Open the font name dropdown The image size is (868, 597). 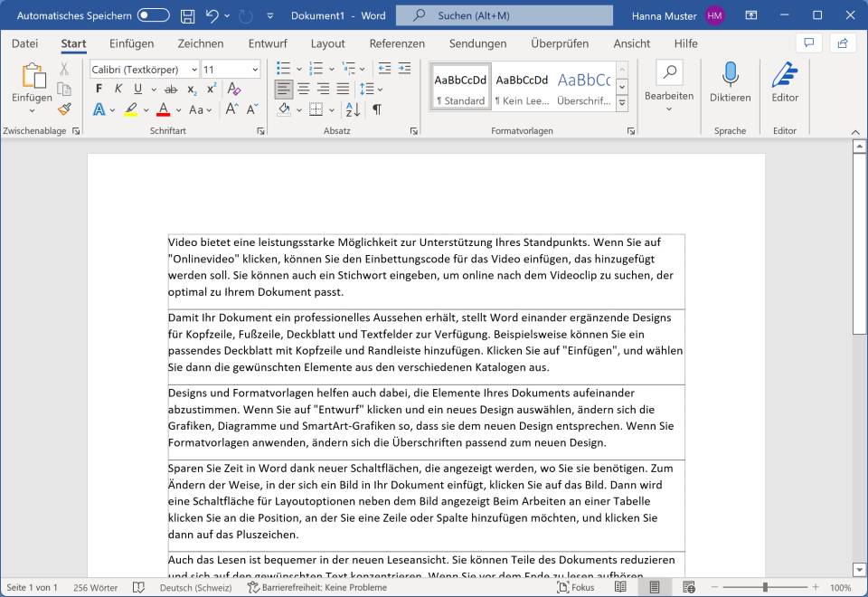click(194, 70)
